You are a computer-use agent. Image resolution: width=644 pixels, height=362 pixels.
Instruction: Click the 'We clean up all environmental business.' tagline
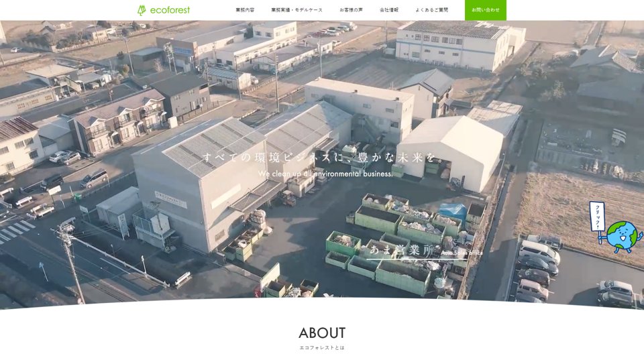(x=325, y=174)
